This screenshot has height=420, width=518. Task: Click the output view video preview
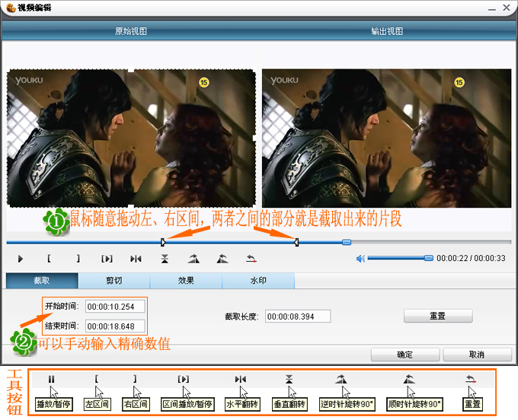[386, 138]
